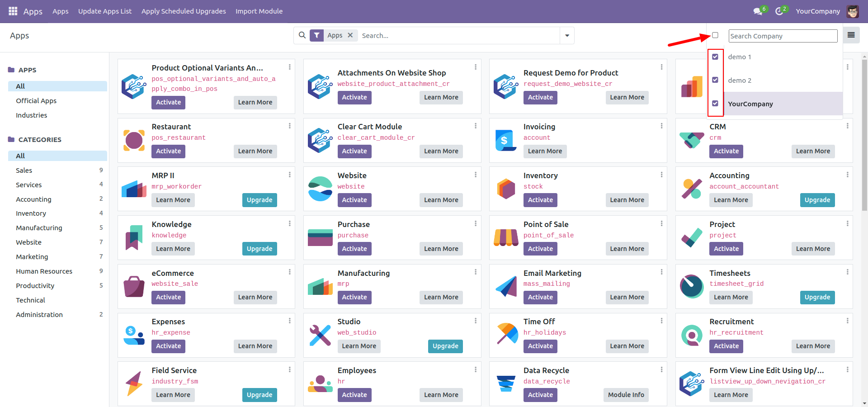Click the Knowledge app icon
The height and width of the screenshot is (407, 868).
point(134,238)
